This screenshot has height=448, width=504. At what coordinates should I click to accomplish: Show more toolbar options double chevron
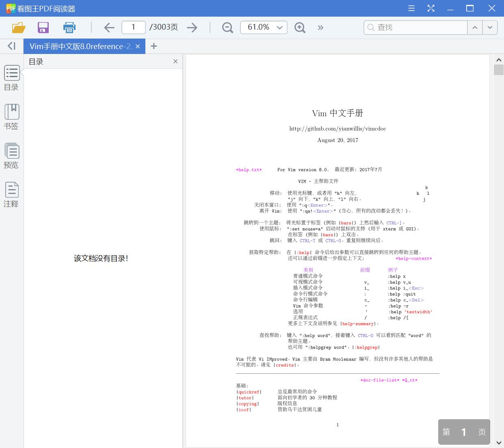point(321,28)
